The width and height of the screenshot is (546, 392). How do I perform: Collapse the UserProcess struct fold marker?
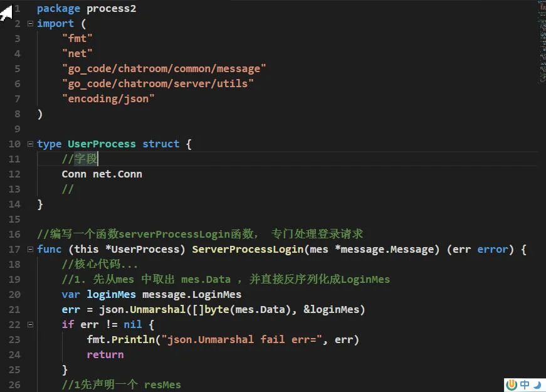point(30,144)
